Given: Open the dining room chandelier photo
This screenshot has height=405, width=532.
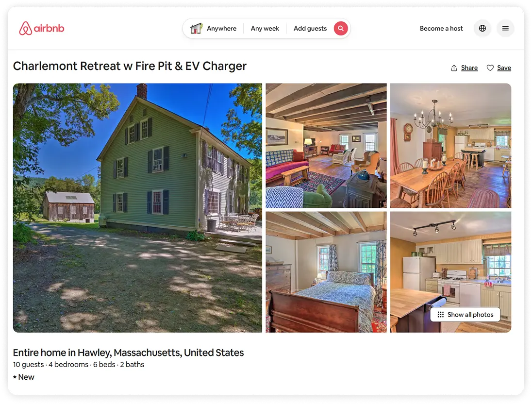Looking at the screenshot, I should pyautogui.click(x=450, y=145).
